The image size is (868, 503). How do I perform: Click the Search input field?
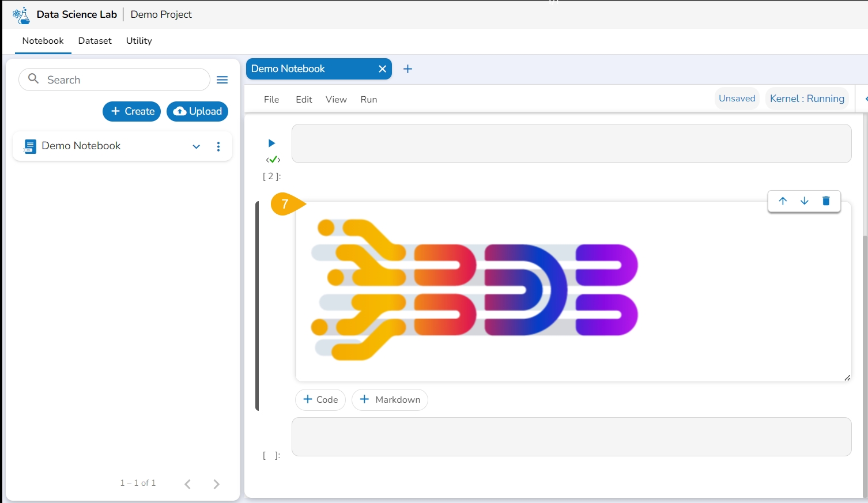click(114, 80)
